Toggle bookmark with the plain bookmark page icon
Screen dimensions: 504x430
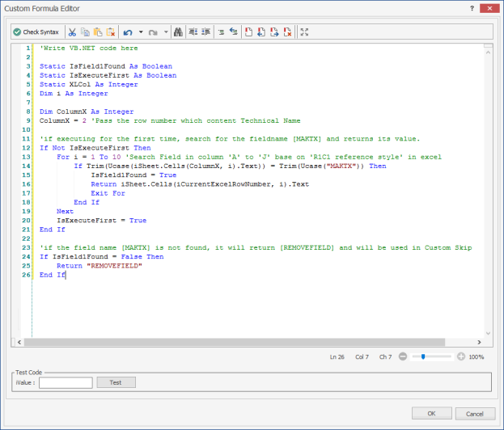pos(248,32)
